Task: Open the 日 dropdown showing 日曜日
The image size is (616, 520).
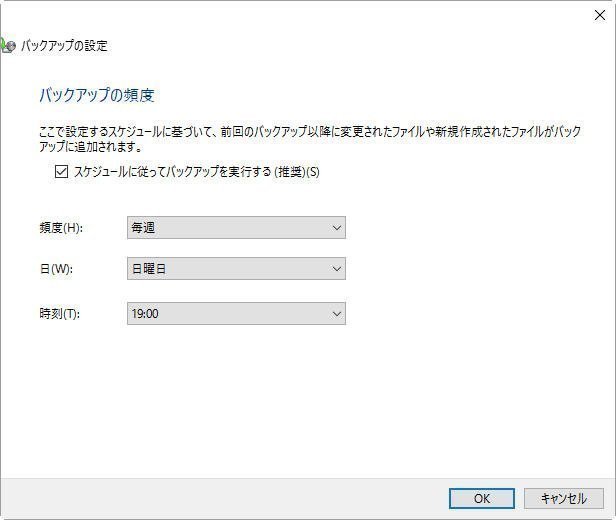Action: click(x=236, y=269)
